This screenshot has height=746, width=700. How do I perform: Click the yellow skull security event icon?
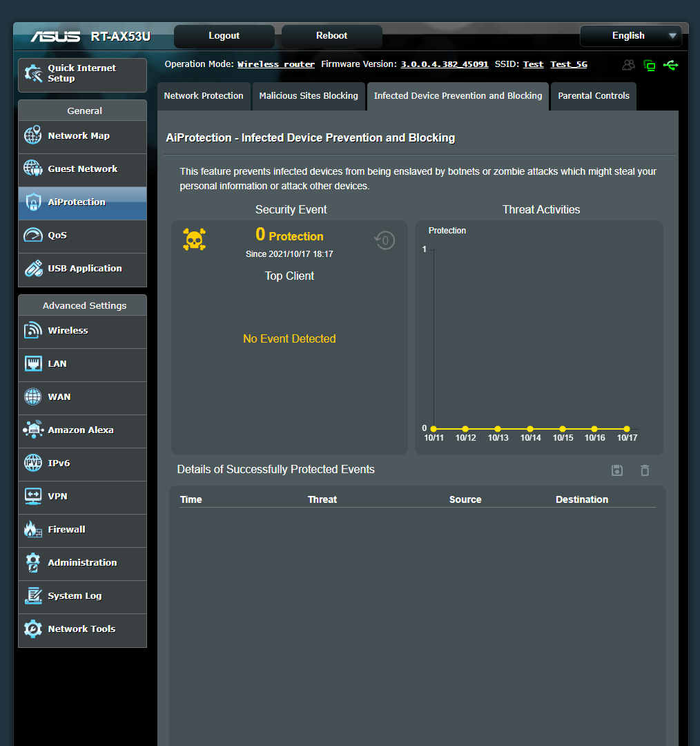click(194, 239)
